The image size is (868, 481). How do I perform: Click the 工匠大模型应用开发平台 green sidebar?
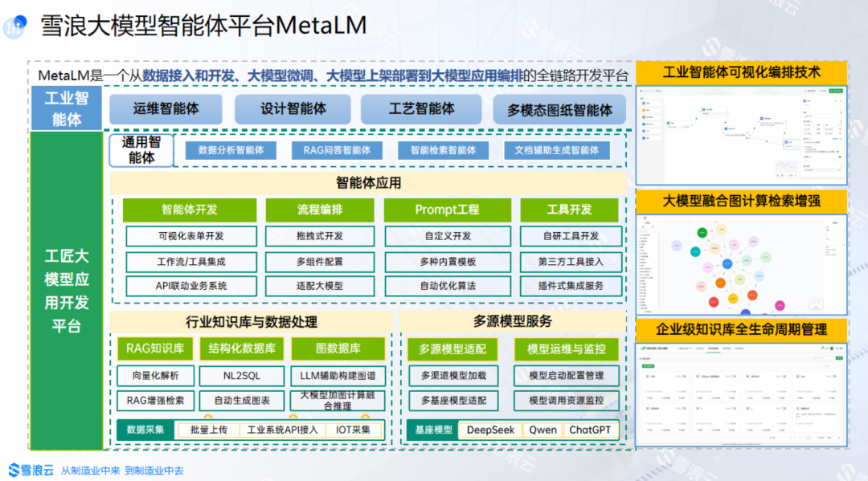[67, 290]
